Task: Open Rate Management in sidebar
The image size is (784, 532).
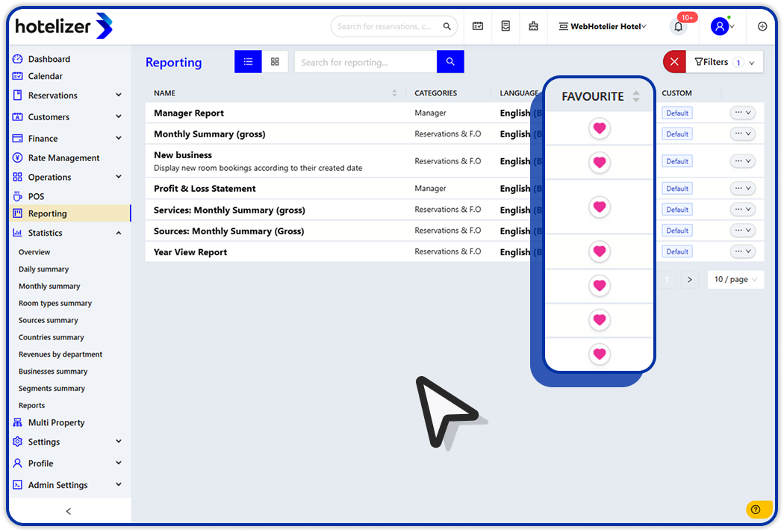Action: pyautogui.click(x=63, y=158)
